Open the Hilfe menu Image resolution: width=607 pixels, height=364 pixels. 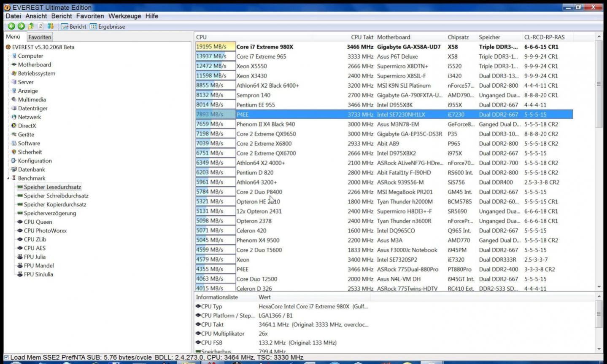(152, 16)
